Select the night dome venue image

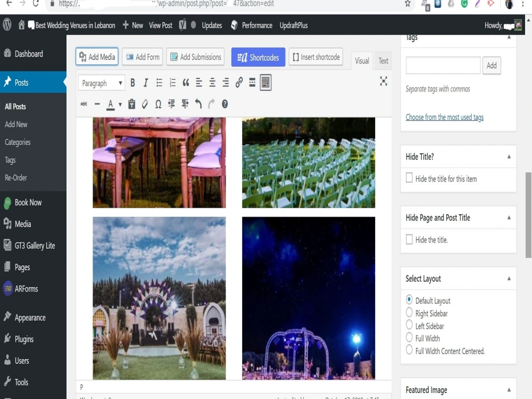pos(309,298)
